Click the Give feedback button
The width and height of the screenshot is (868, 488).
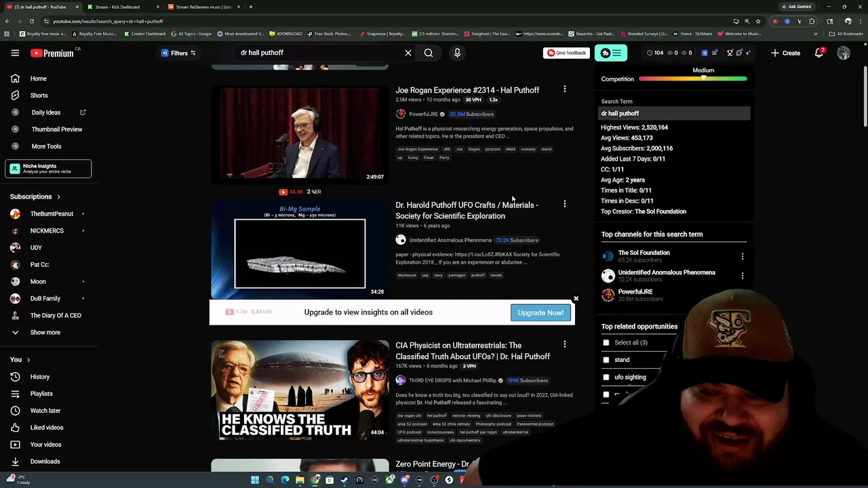(x=566, y=53)
